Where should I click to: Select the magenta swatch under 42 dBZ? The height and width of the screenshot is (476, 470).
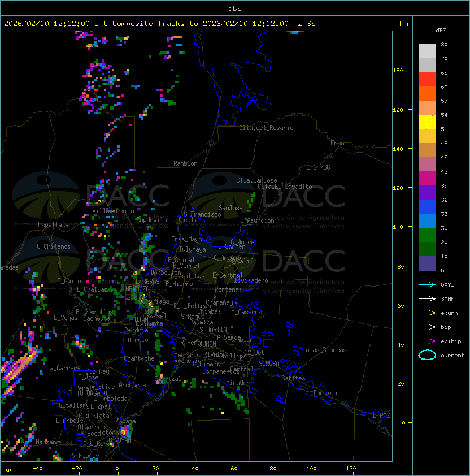[x=427, y=178]
